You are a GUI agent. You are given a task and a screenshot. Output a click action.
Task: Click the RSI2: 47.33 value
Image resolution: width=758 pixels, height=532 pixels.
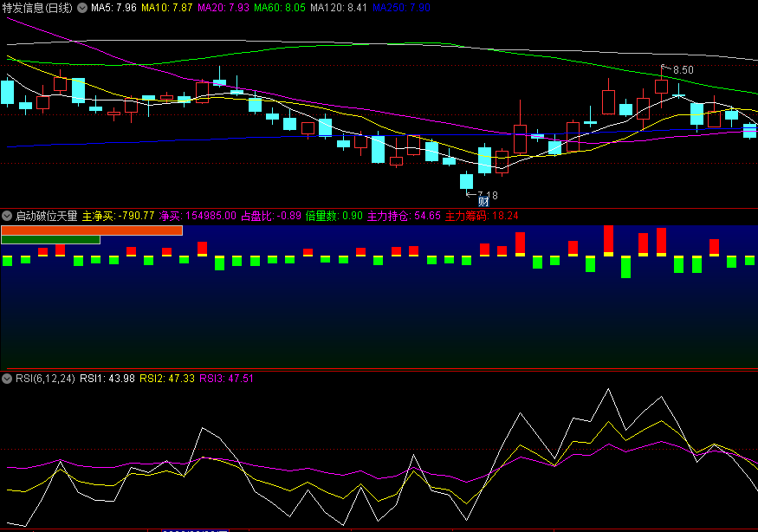[167, 378]
